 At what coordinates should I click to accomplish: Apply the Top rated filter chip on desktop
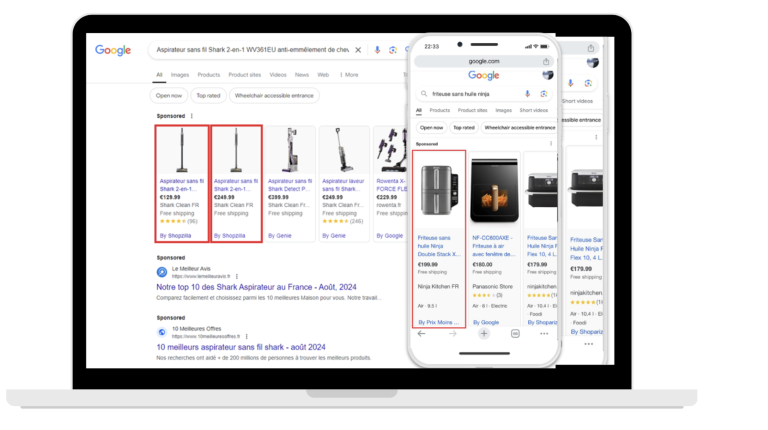pos(208,96)
